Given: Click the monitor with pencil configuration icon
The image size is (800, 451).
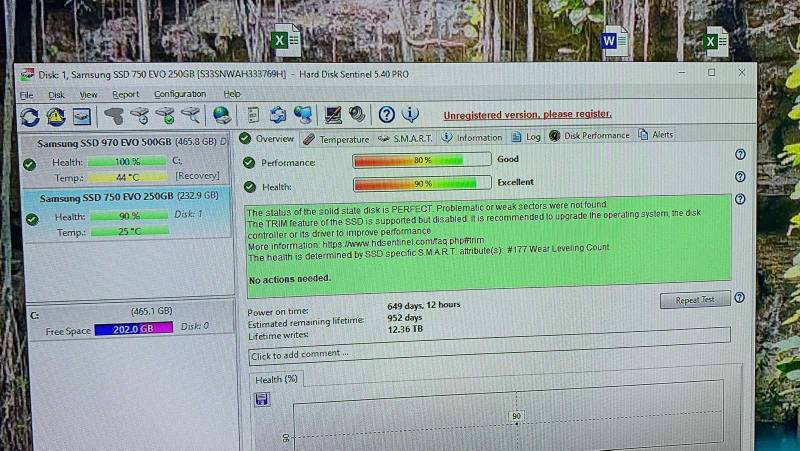Looking at the screenshot, I should tap(333, 115).
